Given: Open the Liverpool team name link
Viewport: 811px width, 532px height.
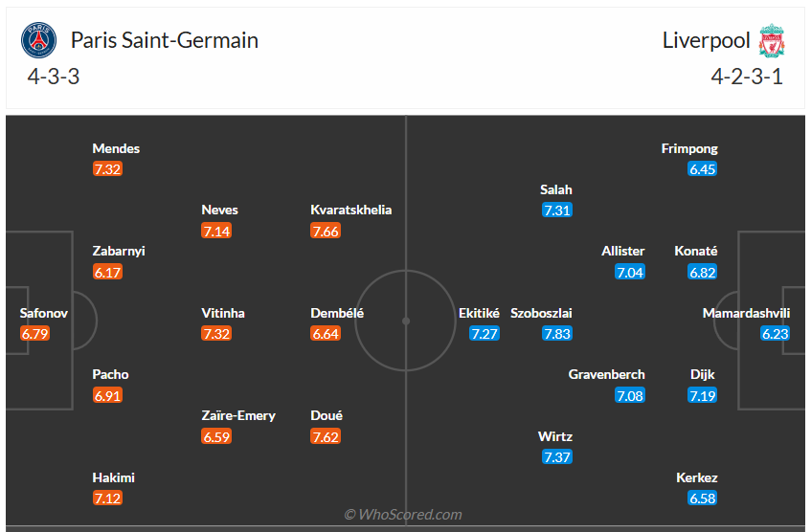Looking at the screenshot, I should (x=706, y=40).
